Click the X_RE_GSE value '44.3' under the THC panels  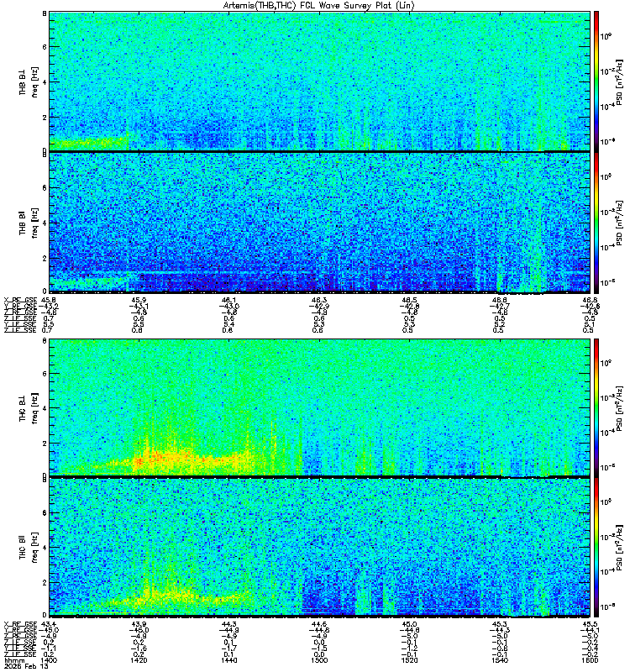tap(228, 624)
